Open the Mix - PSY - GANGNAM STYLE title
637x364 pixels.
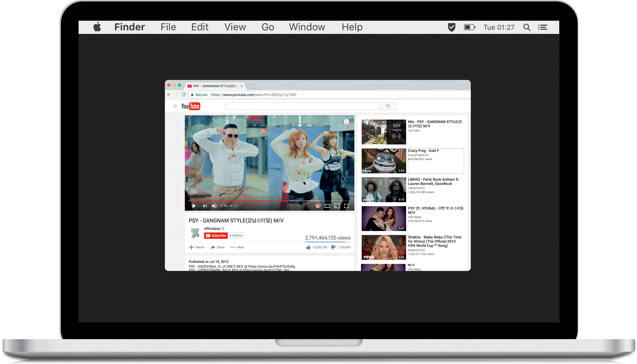click(435, 124)
